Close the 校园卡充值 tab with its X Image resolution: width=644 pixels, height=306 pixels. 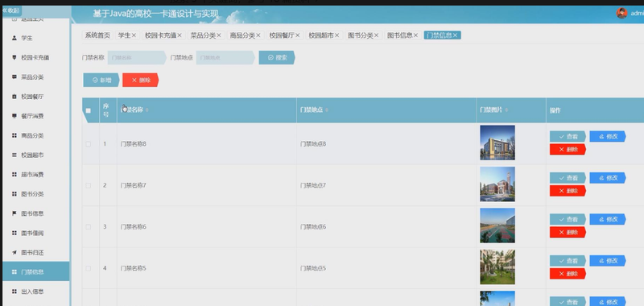click(x=179, y=35)
